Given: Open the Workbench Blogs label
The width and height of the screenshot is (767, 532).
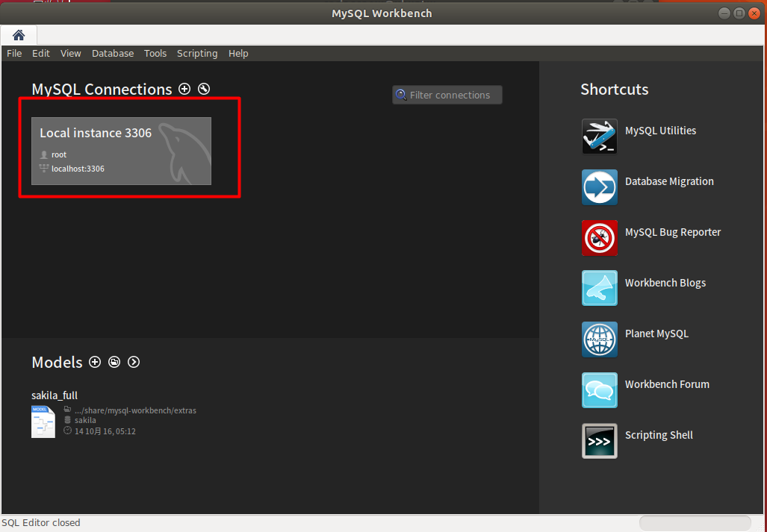Looking at the screenshot, I should pos(665,283).
